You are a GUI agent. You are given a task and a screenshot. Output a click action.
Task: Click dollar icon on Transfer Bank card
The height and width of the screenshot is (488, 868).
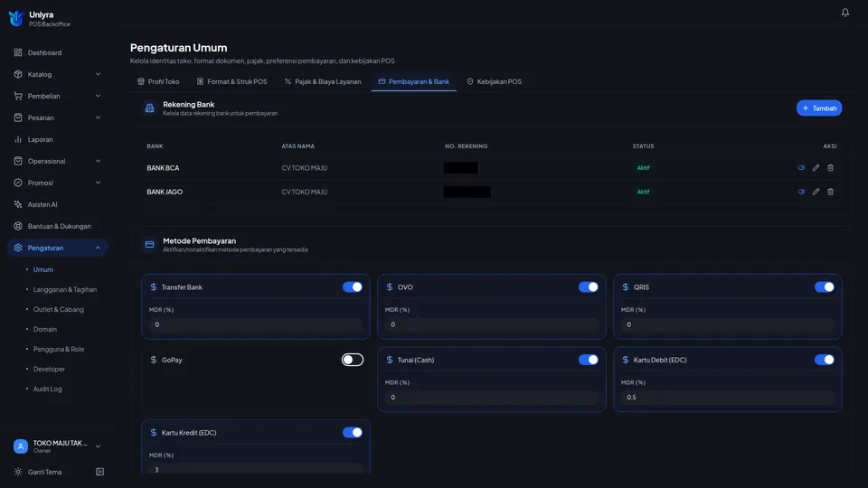[154, 286]
